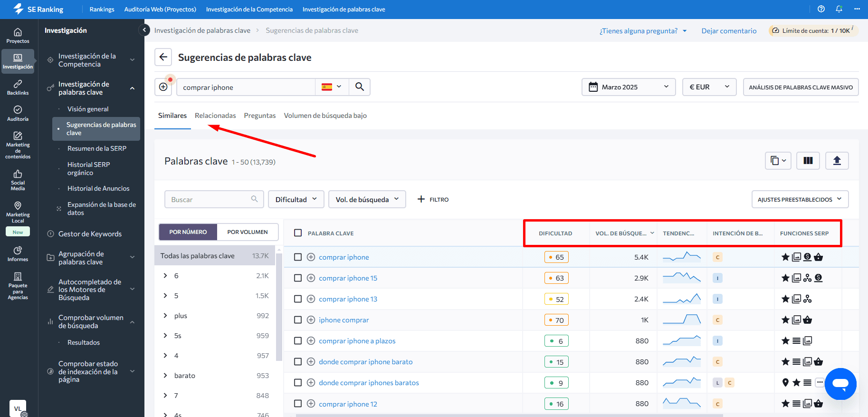Click the Buscar filter input field
This screenshot has width=868, height=417.
[214, 199]
